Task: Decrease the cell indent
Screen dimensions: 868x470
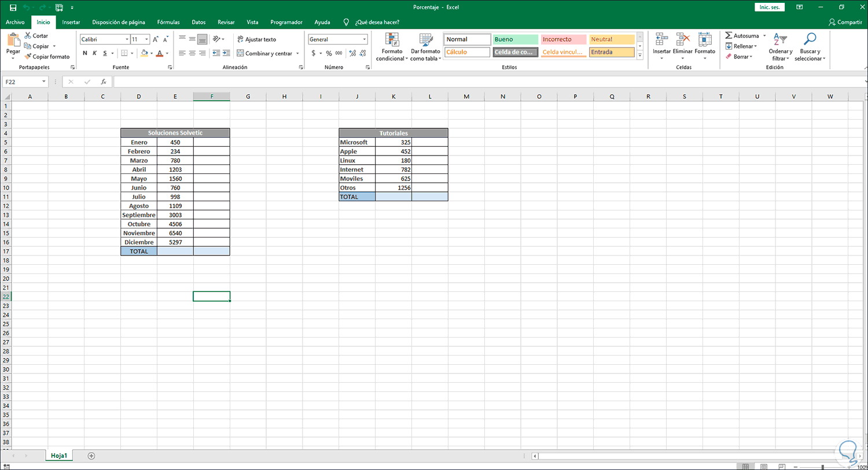Action: click(x=216, y=53)
